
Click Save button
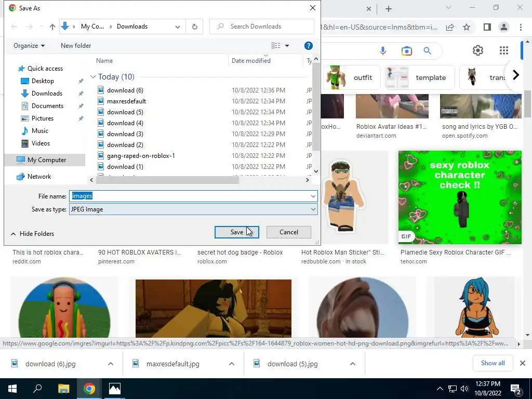(236, 232)
